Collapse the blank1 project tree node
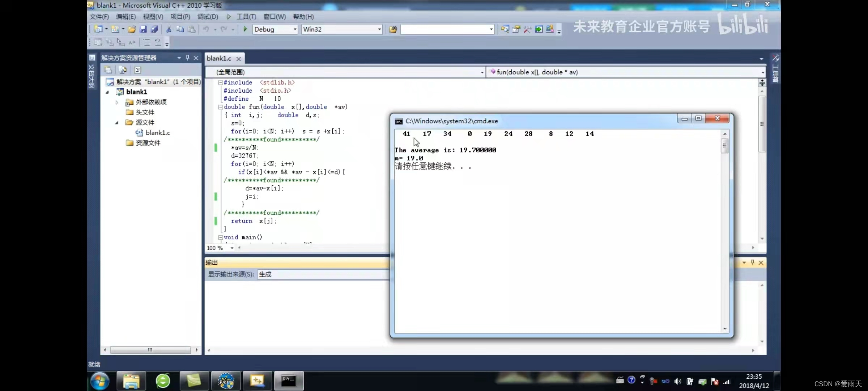The image size is (868, 391). tap(107, 92)
